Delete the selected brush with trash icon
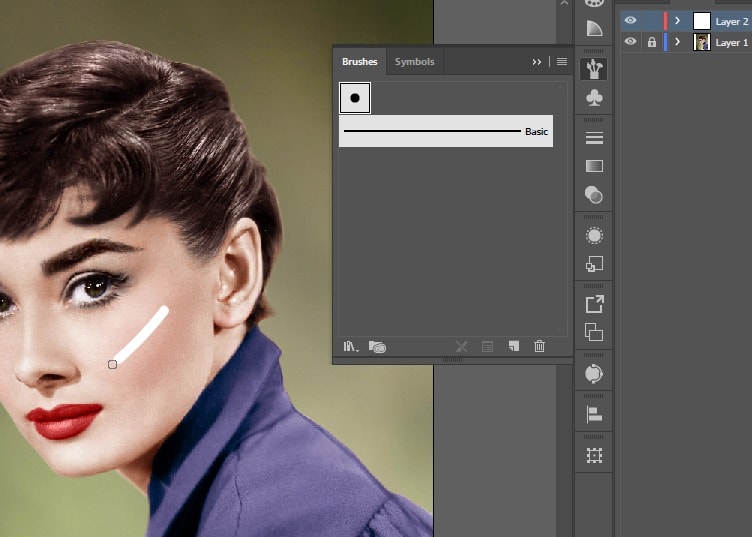Screen dimensions: 752x537 [x=540, y=346]
